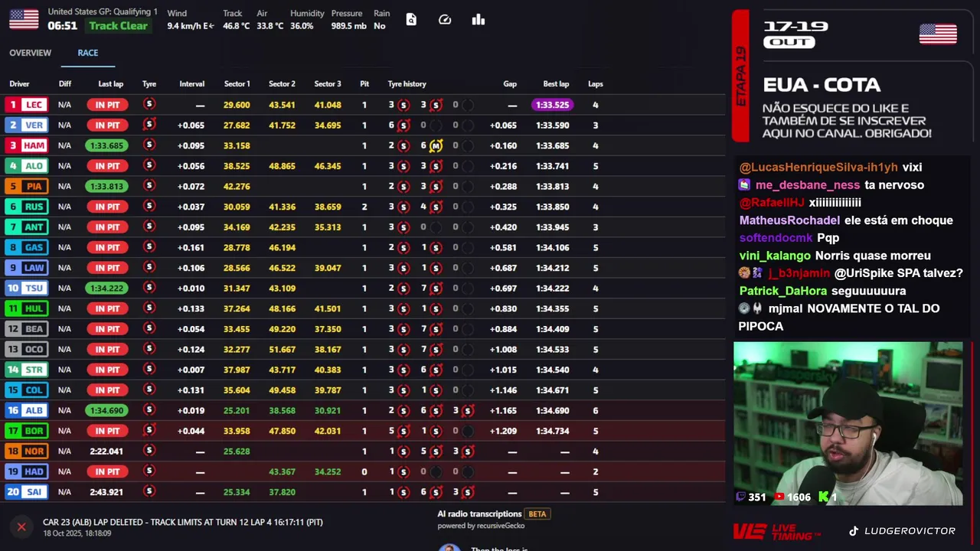Dismiss the ALB lap deleted message with X
980x551 pixels.
pyautogui.click(x=21, y=527)
